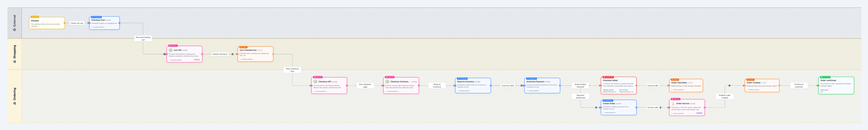This screenshot has width=868, height=130.
Task: Click the 'Check out cart' edge label
Action: [x=77, y=23]
